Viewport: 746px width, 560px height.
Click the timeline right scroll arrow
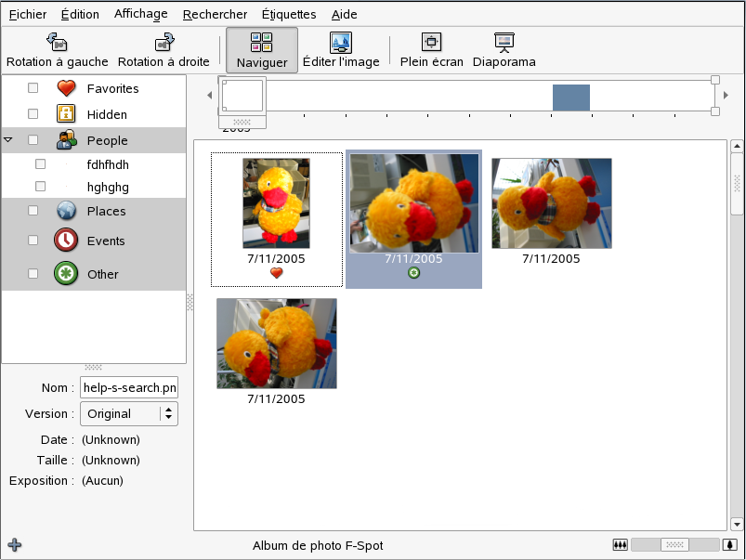click(726, 95)
